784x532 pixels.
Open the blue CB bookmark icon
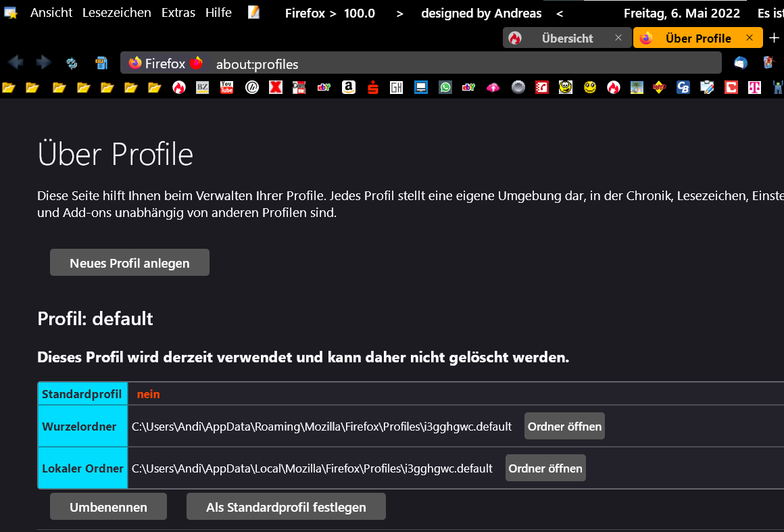[x=683, y=87]
